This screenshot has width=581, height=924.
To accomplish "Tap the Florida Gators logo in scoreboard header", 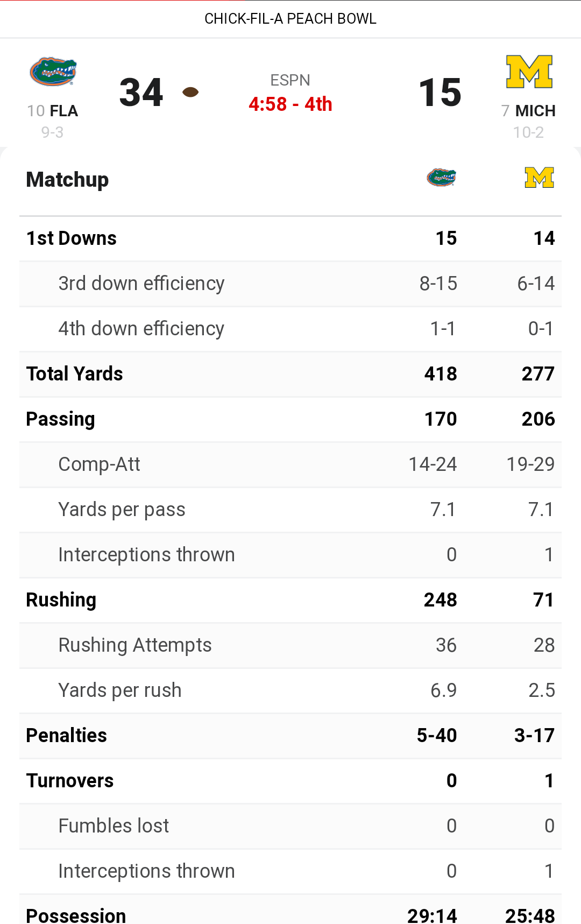I will pyautogui.click(x=53, y=72).
